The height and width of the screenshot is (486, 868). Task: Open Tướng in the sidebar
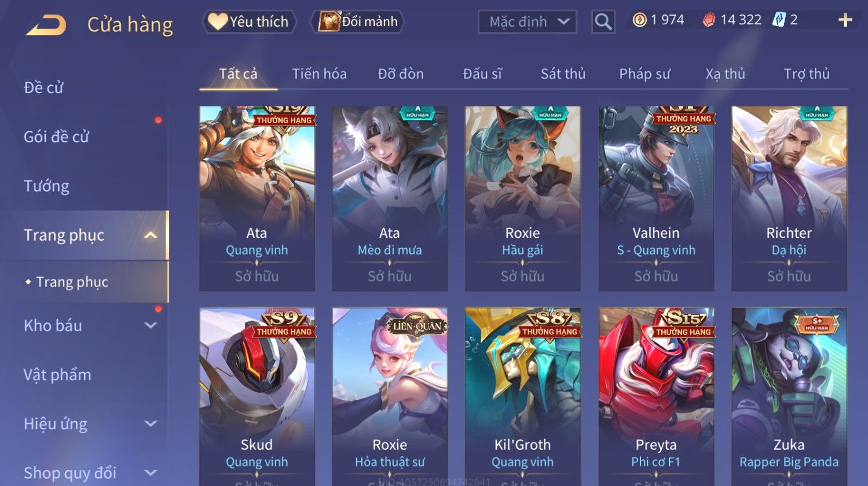coord(46,186)
